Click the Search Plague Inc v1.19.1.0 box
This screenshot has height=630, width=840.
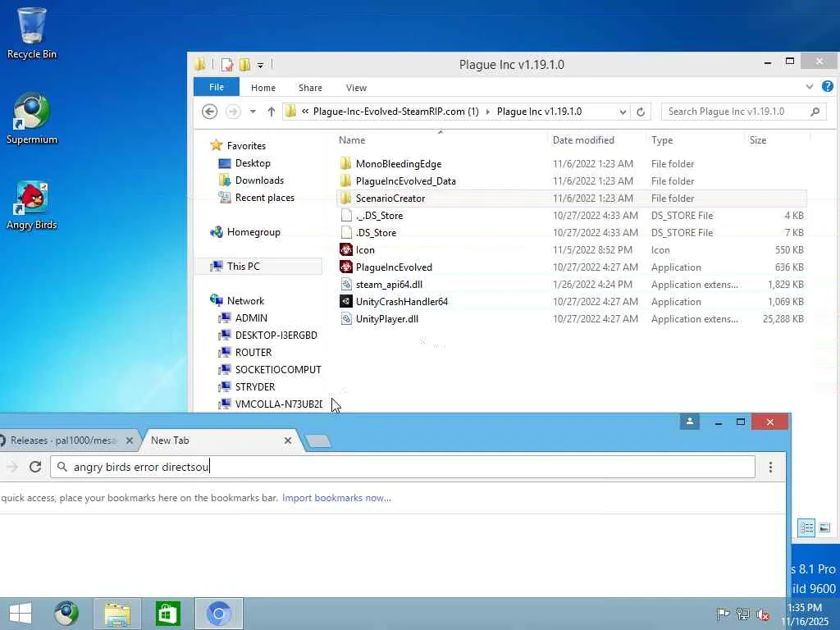pos(743,112)
